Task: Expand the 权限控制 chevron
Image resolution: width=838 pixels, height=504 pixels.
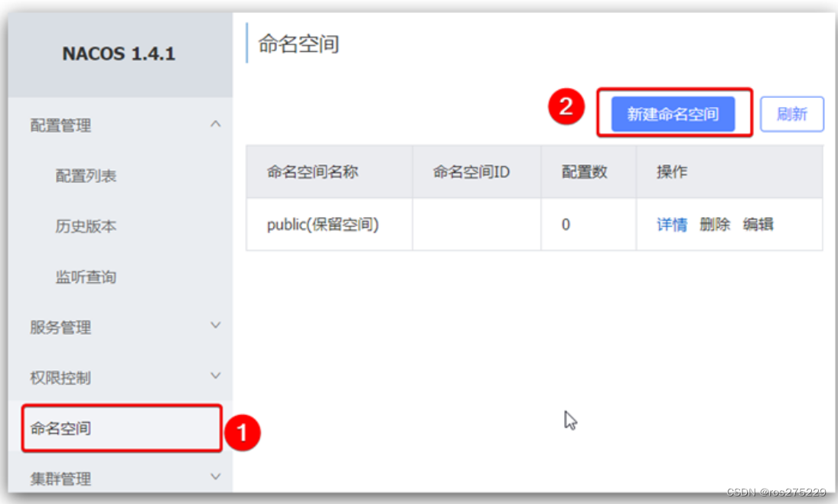Action: point(215,376)
